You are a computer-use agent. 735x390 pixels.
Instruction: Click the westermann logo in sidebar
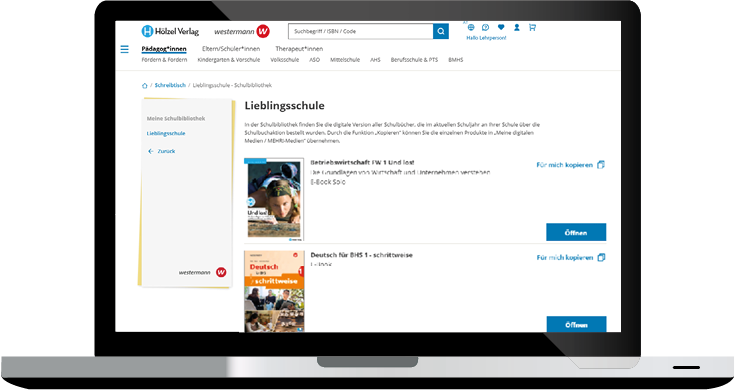[x=202, y=272]
